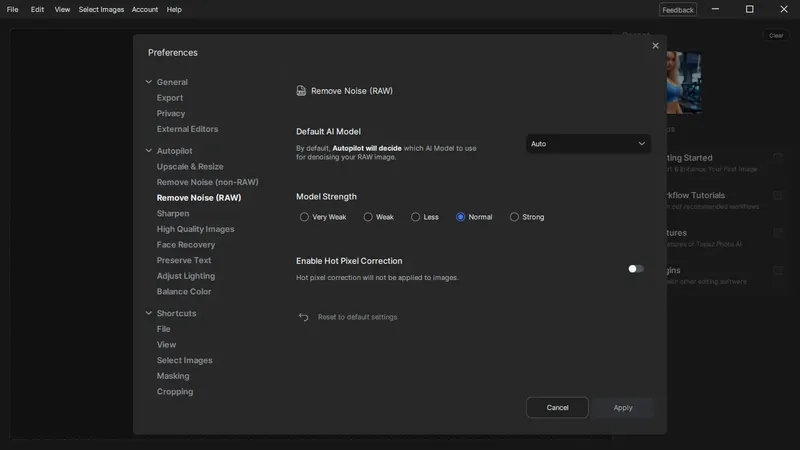Select the Very Weak model strength

coord(305,217)
